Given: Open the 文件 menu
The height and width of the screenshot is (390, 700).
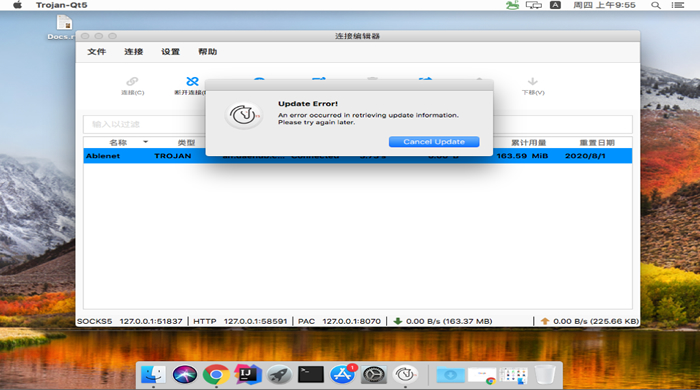Looking at the screenshot, I should 96,52.
